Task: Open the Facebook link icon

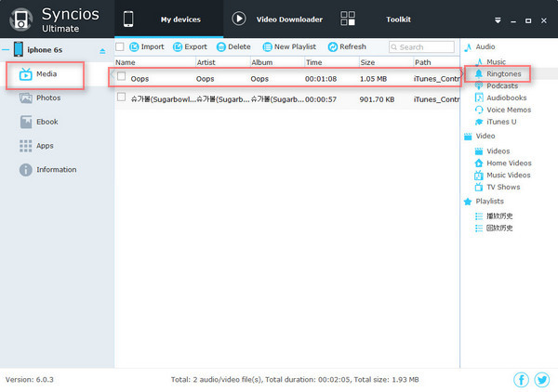Action: (522, 380)
